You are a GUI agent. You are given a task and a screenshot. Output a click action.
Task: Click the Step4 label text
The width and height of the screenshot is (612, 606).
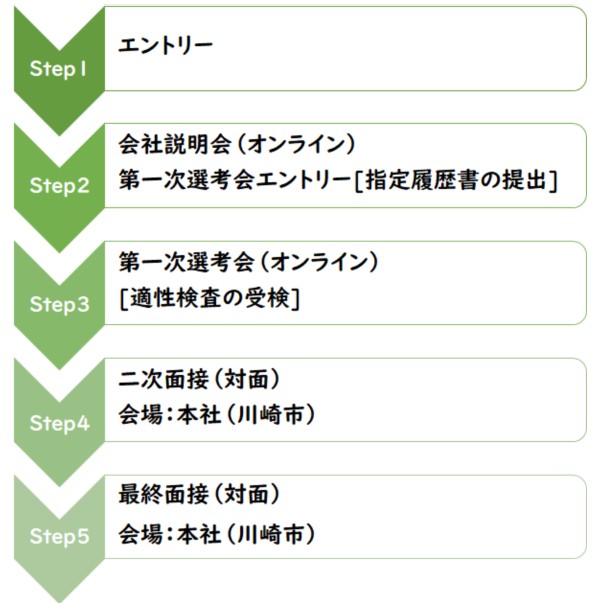[x=60, y=423]
